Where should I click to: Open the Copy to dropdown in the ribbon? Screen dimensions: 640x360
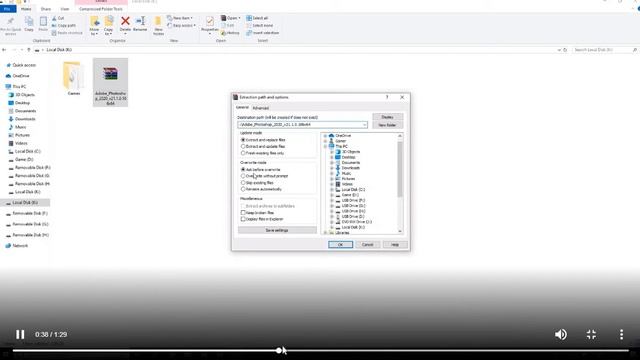click(109, 26)
